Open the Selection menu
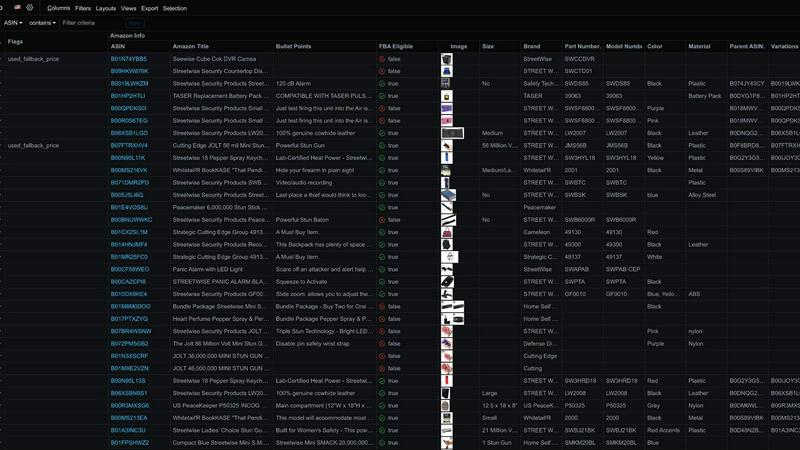Screen dimensions: 800x450 [x=174, y=8]
